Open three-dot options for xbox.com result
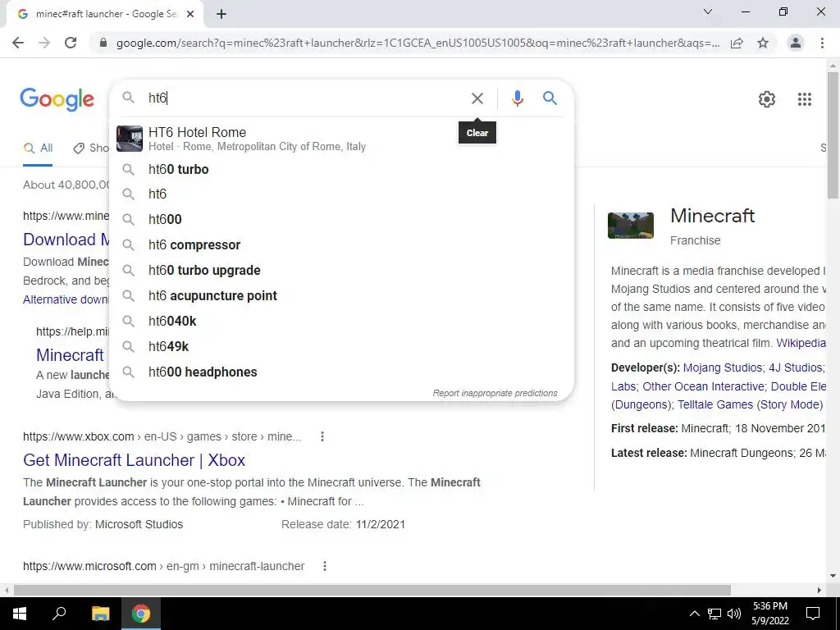This screenshot has height=630, width=840. coord(322,436)
